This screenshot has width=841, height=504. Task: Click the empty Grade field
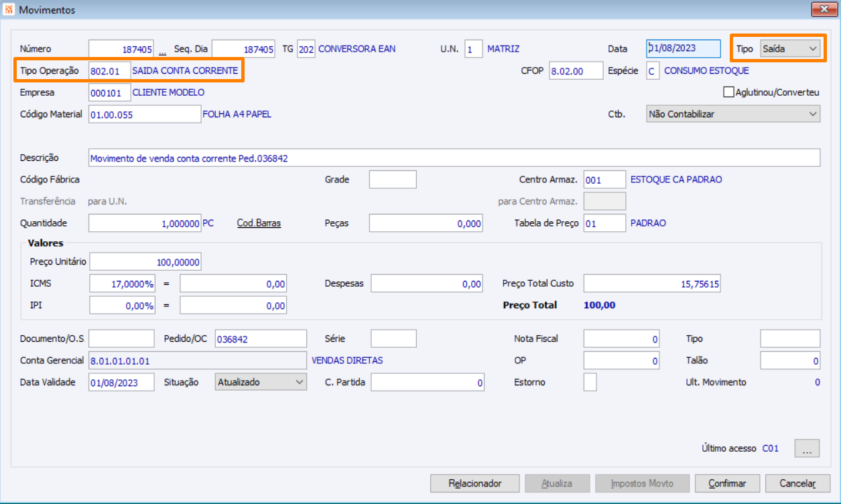point(393,180)
